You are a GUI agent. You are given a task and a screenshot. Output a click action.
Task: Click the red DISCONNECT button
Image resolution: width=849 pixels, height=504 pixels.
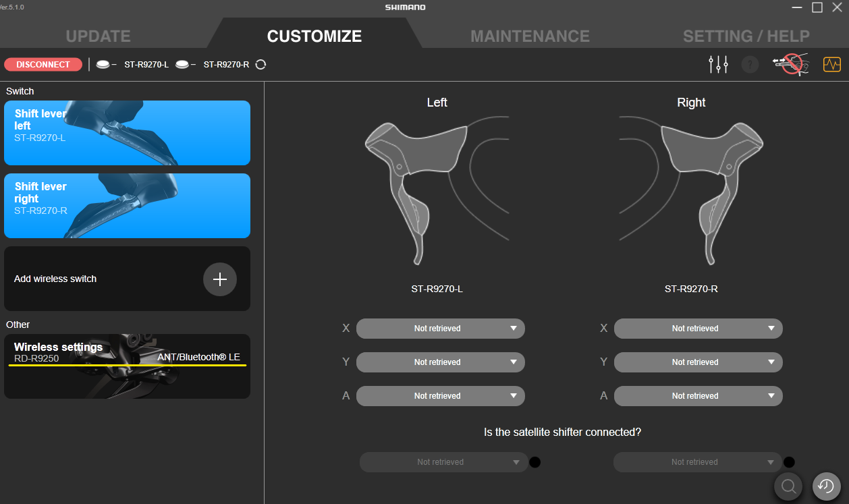[x=43, y=65]
